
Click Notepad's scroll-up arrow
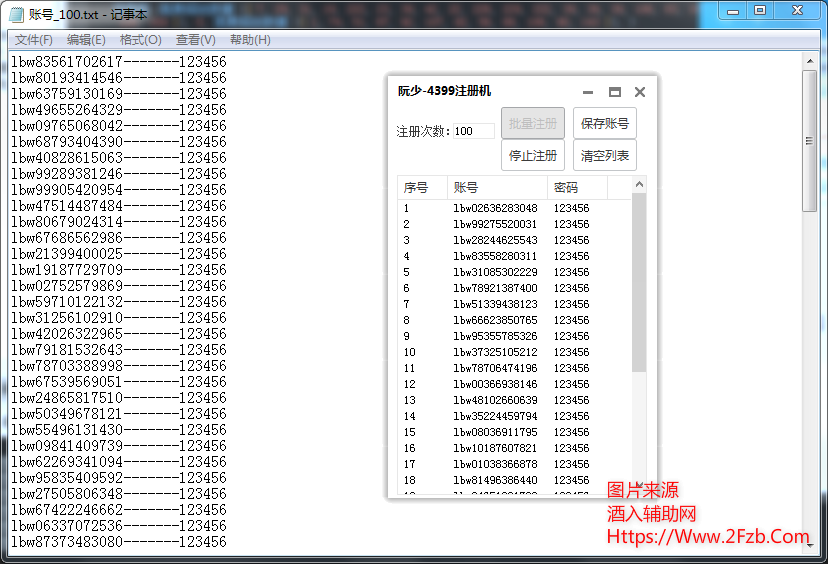click(x=810, y=61)
